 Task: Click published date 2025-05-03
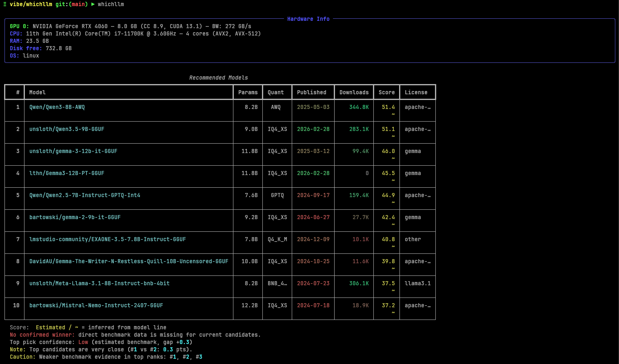point(313,107)
